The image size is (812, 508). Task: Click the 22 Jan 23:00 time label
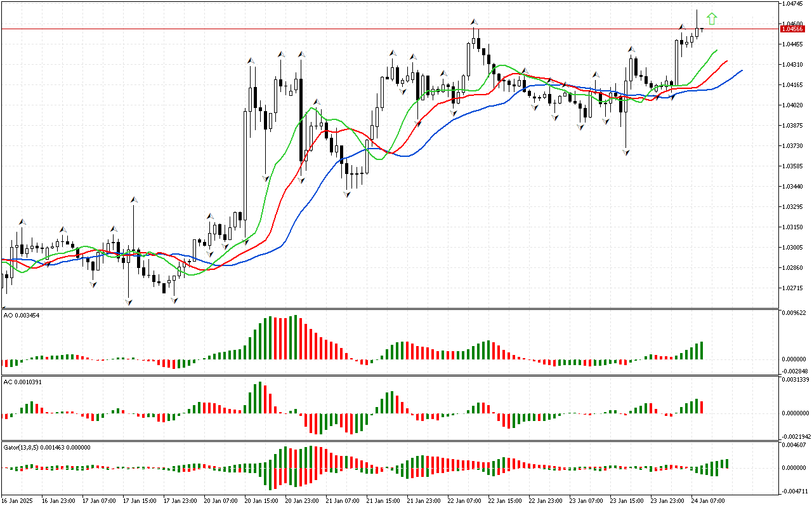[x=545, y=500]
